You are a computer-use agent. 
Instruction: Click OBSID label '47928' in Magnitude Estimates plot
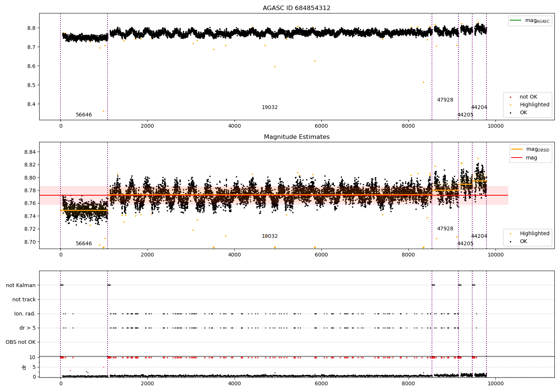[x=445, y=229]
